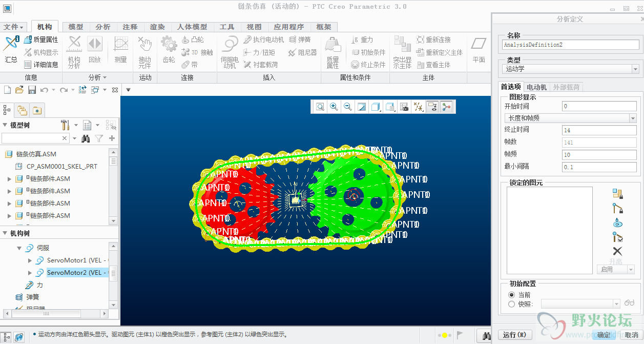
Task: Toggle the spin center icon
Action: (447, 107)
